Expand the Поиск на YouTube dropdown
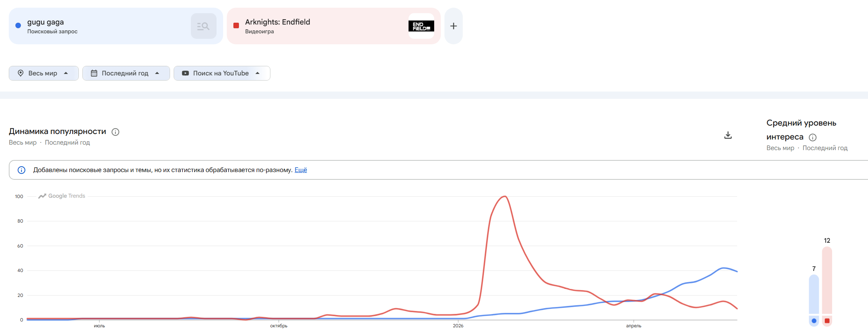 click(222, 73)
